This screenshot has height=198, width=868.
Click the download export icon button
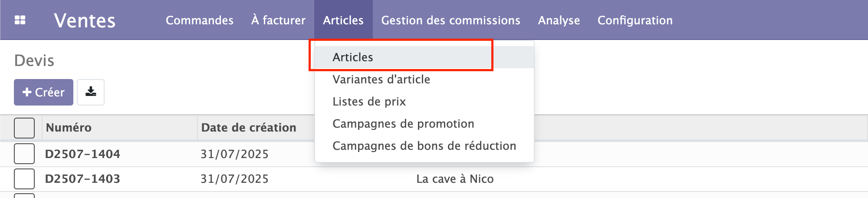(x=91, y=92)
